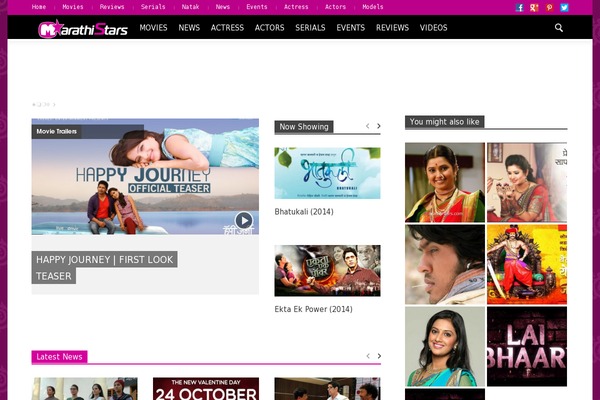Open Reviews in top pink bar
600x400 pixels.
(112, 7)
